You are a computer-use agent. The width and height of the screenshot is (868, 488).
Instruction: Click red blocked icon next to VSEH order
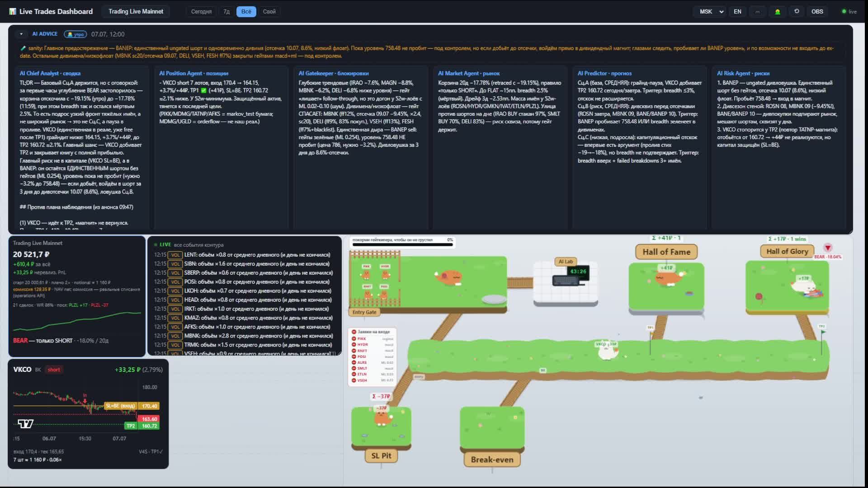pyautogui.click(x=354, y=380)
